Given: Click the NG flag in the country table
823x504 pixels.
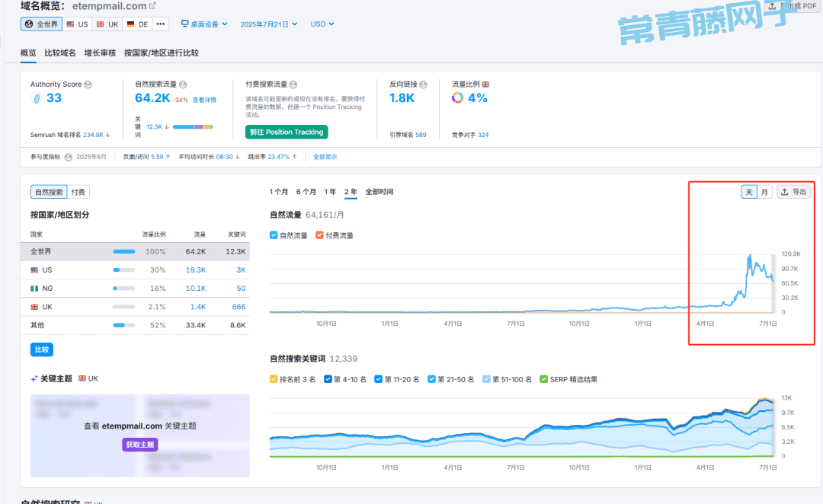Looking at the screenshot, I should coord(34,289).
